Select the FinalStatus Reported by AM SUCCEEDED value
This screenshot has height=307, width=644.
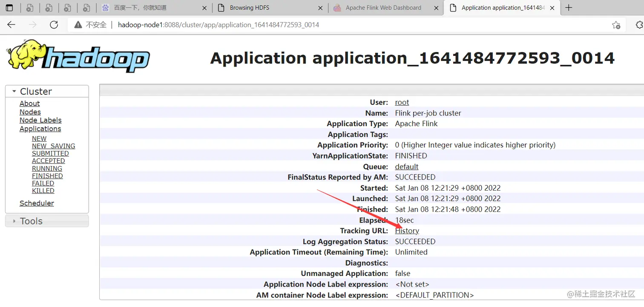415,177
